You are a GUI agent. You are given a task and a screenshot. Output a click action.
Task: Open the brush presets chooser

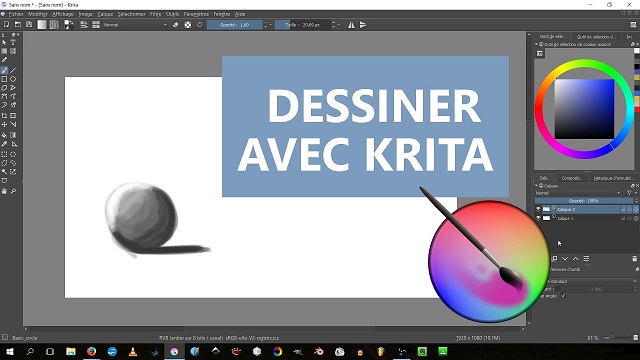tap(96, 25)
